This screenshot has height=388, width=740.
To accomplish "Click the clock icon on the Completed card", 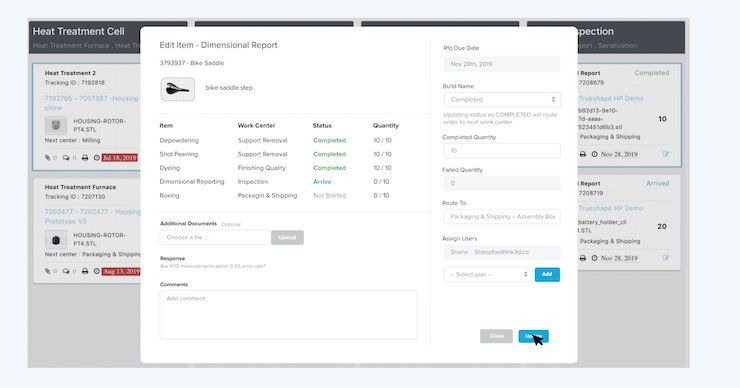I will point(595,154).
